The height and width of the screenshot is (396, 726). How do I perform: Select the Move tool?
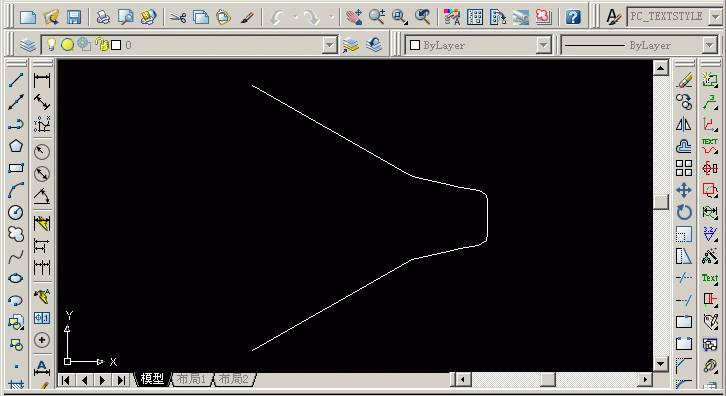click(x=684, y=190)
